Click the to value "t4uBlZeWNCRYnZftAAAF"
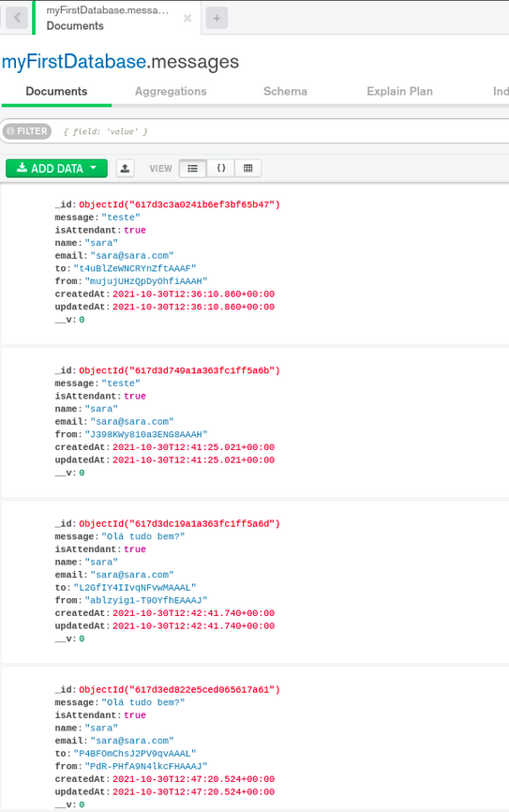509x812 pixels. tap(135, 268)
